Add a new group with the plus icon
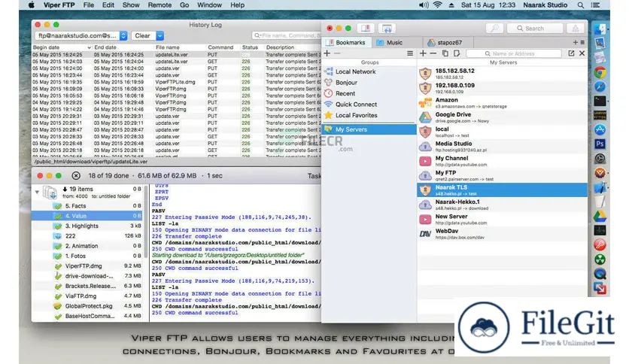 click(x=327, y=53)
